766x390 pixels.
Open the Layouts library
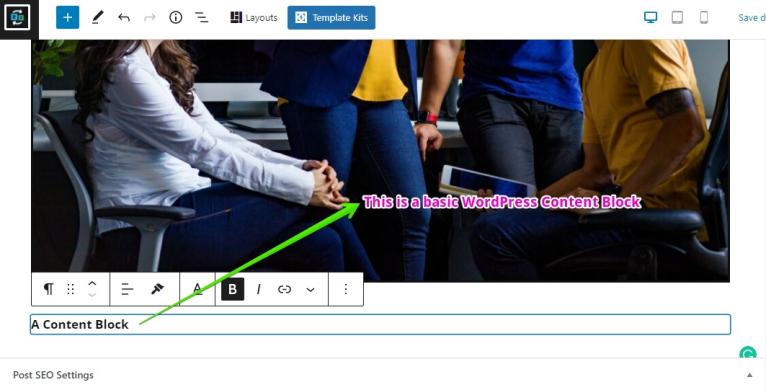pyautogui.click(x=254, y=18)
